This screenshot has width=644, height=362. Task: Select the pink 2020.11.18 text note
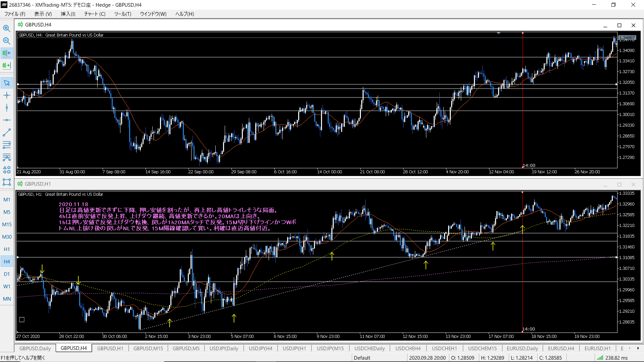pyautogui.click(x=177, y=216)
